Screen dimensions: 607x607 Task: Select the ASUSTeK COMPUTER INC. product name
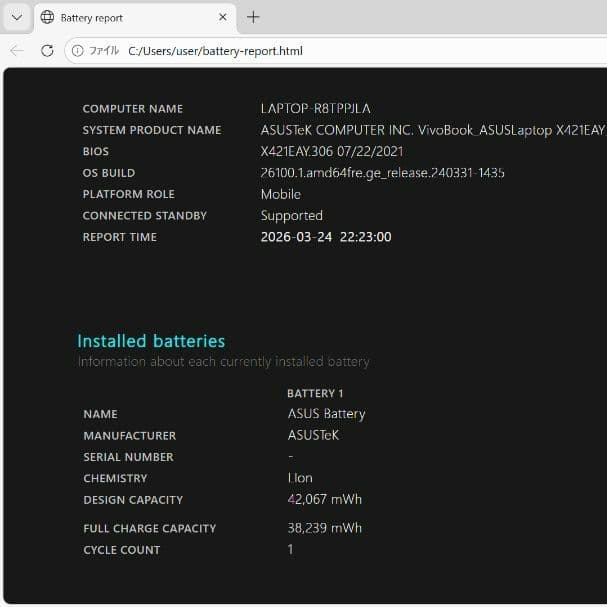click(434, 130)
